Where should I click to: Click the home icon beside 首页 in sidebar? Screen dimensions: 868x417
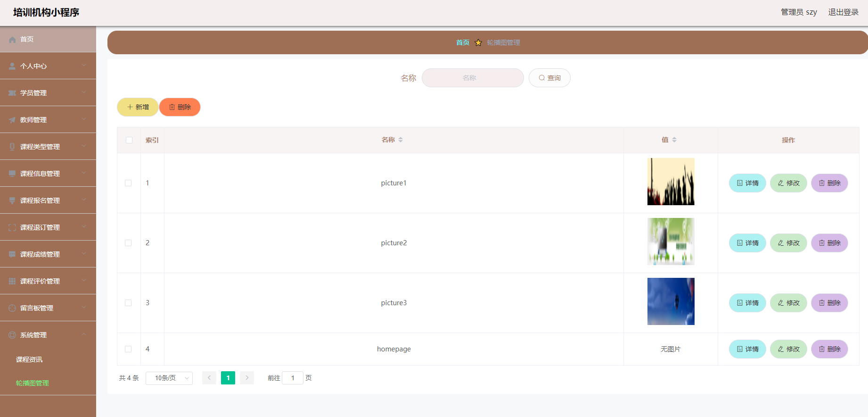point(12,40)
